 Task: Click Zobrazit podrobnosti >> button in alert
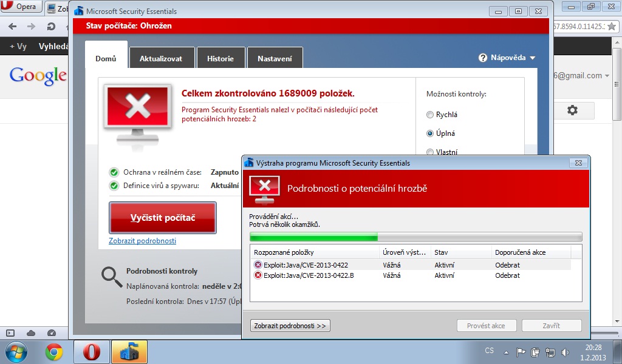point(290,326)
